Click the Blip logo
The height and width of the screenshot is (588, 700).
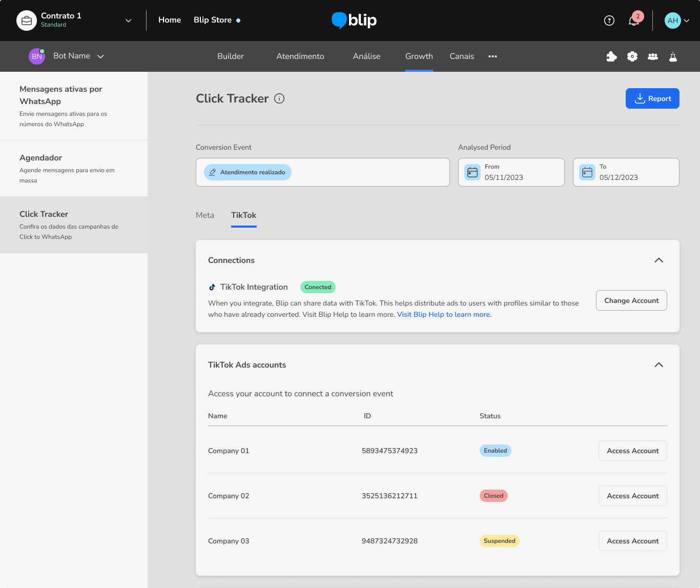pos(354,20)
